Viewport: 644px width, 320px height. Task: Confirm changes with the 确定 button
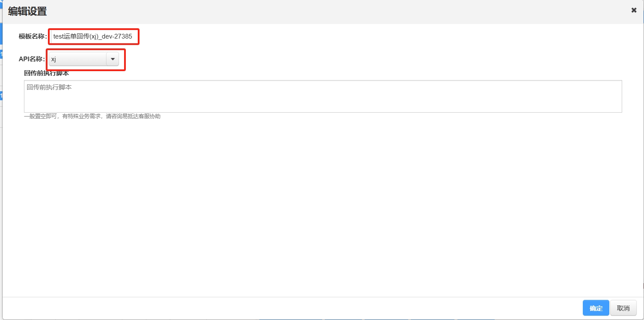(596, 308)
